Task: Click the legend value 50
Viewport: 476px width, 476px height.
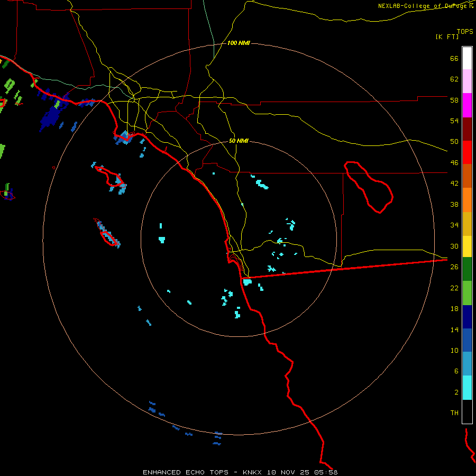Action: pyautogui.click(x=454, y=141)
